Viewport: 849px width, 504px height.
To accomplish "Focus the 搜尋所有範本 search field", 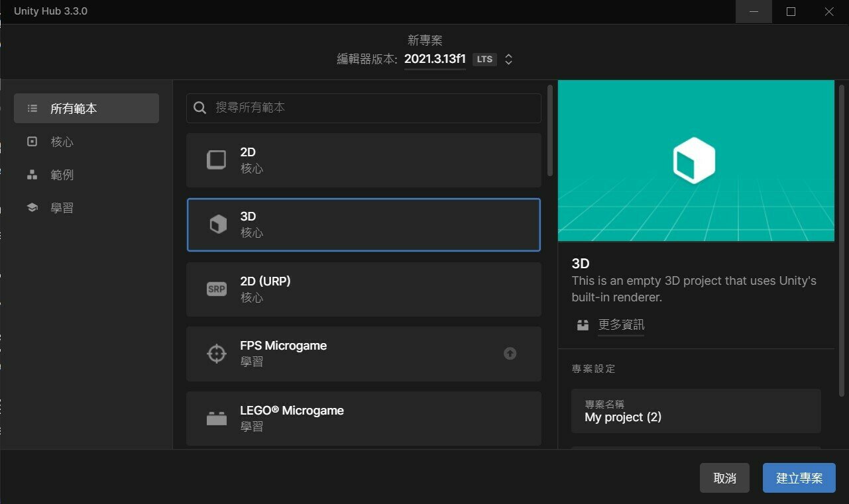I will click(364, 108).
